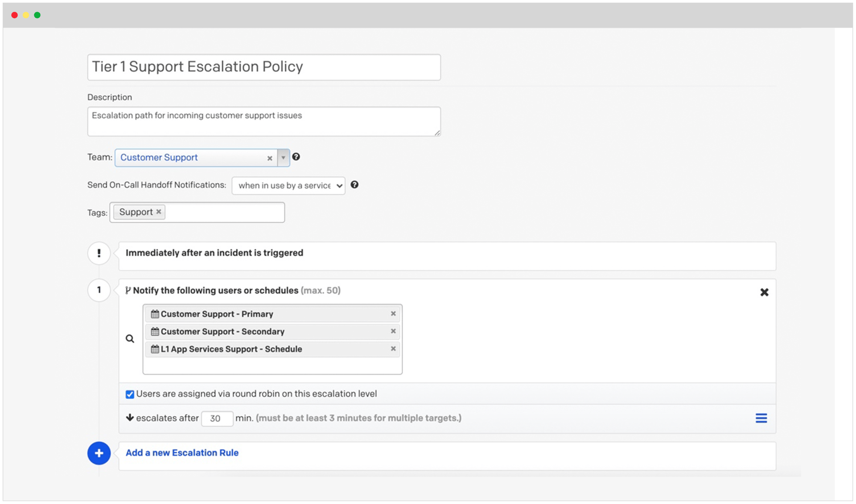Image resolution: width=856 pixels, height=504 pixels.
Task: Toggle round robin assignment checkbox
Action: pyautogui.click(x=130, y=394)
